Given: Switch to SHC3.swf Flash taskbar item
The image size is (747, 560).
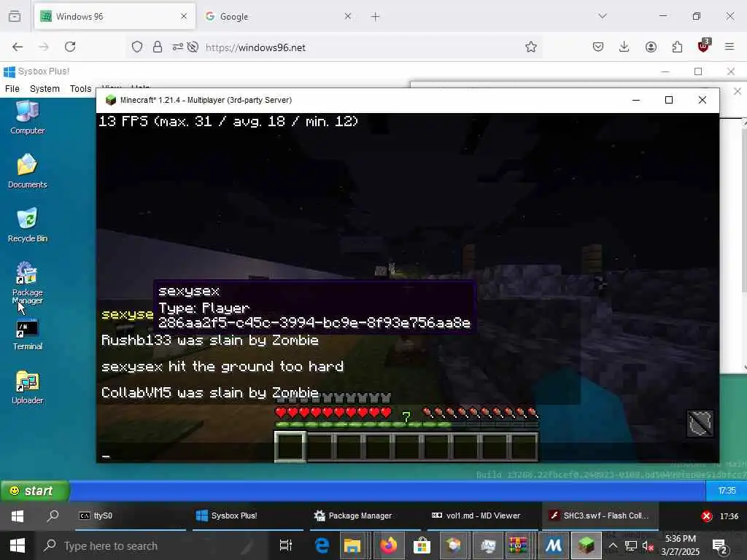Looking at the screenshot, I should [600, 516].
